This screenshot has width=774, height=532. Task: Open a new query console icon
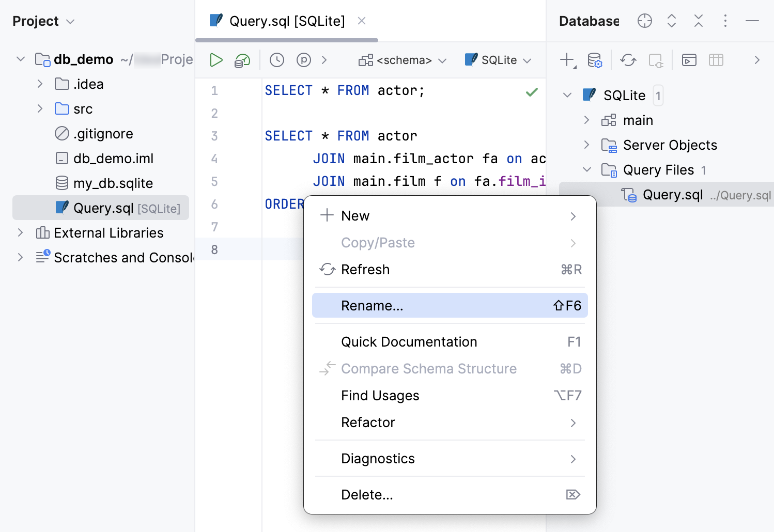coord(689,60)
